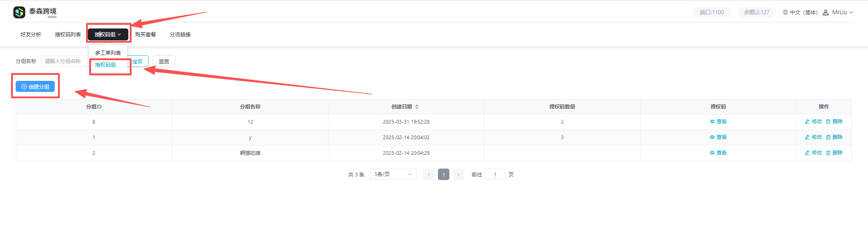
Task: Click the 前往 page number field
Action: 495,175
